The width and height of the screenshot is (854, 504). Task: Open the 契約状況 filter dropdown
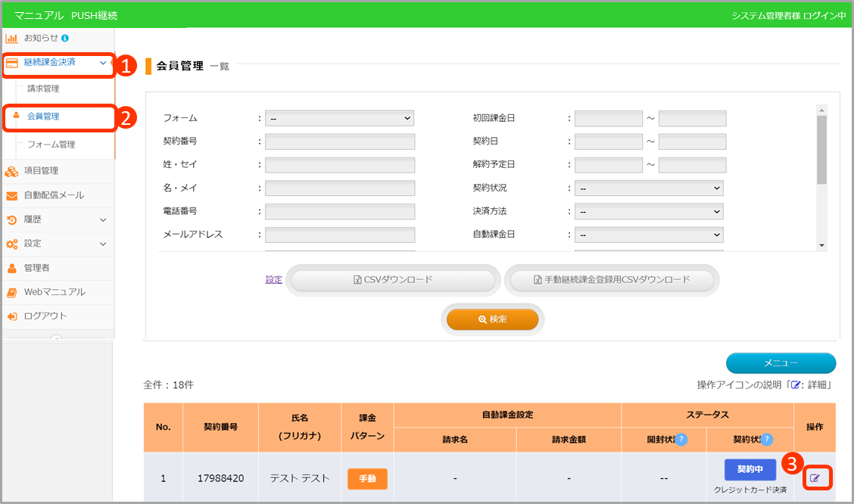(649, 188)
